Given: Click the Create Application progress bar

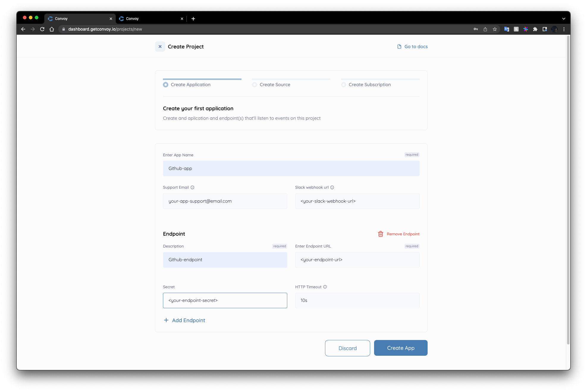Looking at the screenshot, I should (202, 79).
